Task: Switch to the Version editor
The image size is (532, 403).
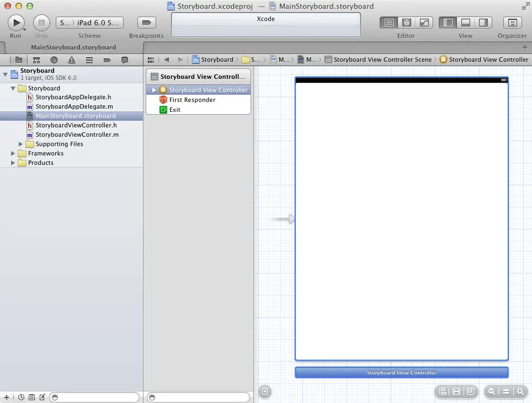Action: coord(424,23)
